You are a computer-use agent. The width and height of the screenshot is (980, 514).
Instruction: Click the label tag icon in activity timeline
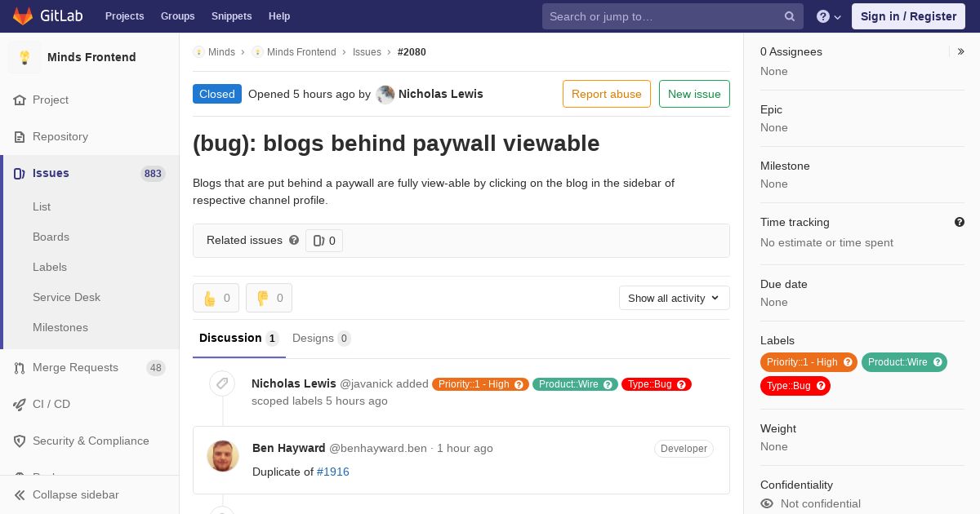point(222,383)
